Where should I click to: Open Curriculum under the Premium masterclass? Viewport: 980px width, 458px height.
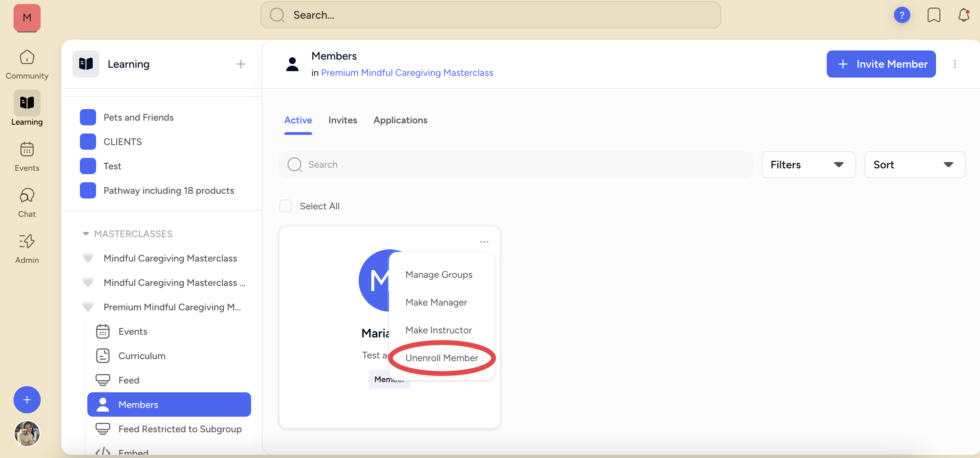click(x=142, y=356)
